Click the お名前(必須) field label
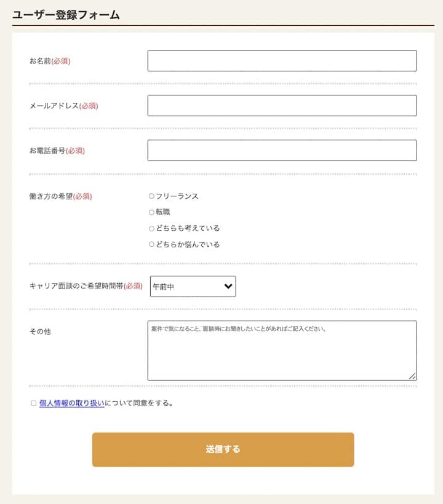The image size is (443, 504). pos(50,61)
